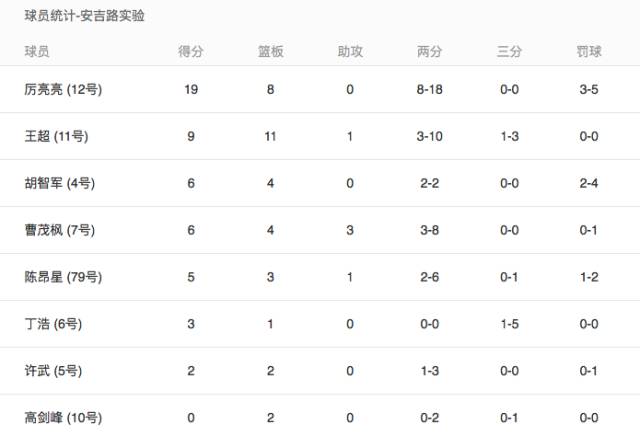Click the 三分 column header
The image size is (640, 436).
click(x=509, y=50)
